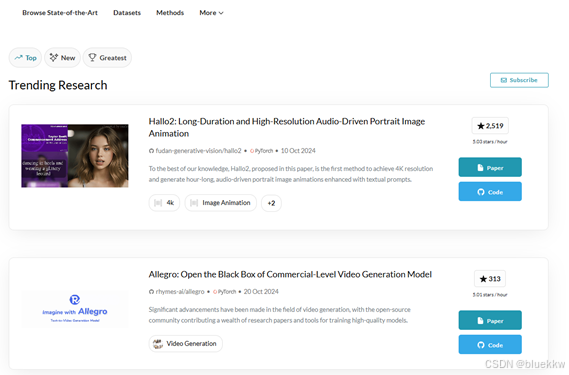Viewport: 569px width, 375px height.
Task: Click the 10 Oct 2024 date text
Action: (298, 151)
